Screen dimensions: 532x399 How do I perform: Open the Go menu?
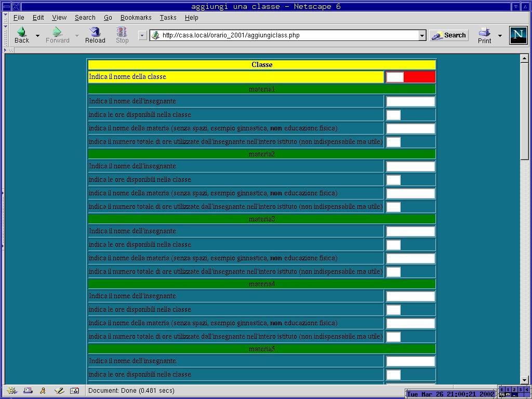108,18
